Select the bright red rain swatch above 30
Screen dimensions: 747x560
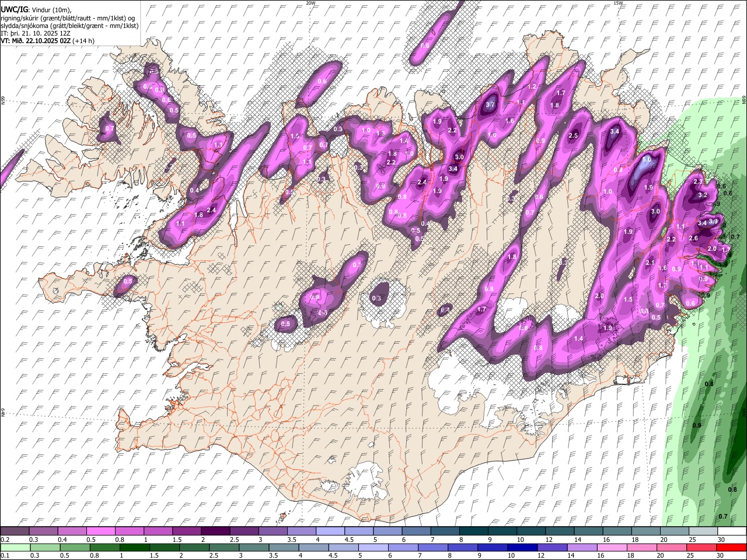732,548
